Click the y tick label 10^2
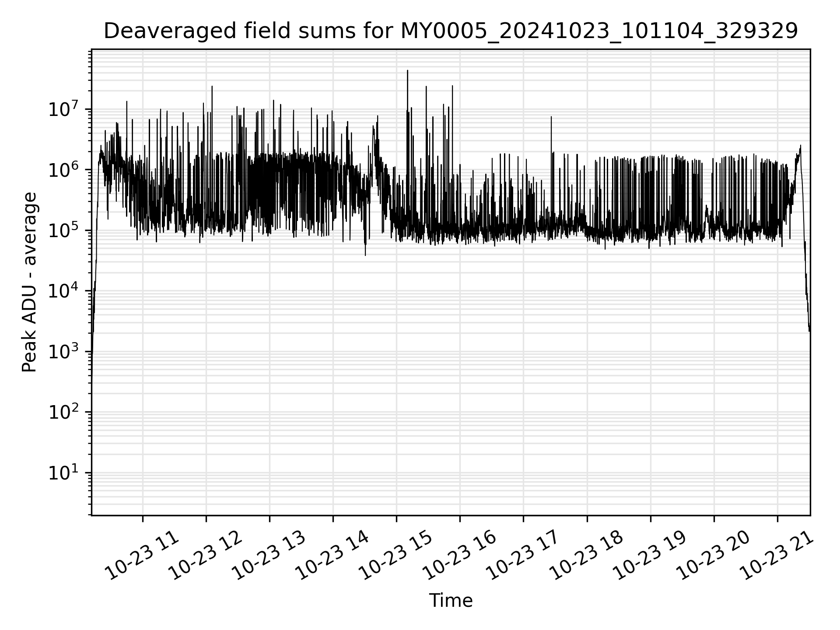This screenshot has height=630, width=840. click(x=63, y=412)
